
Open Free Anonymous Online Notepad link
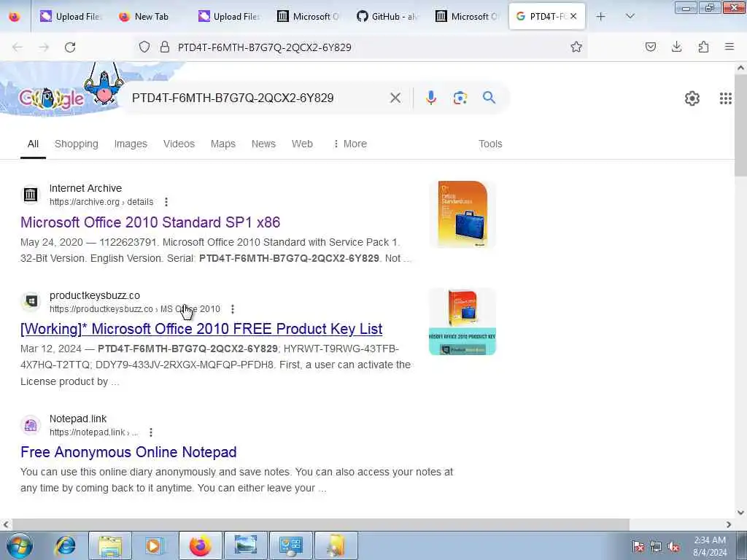[128, 452]
